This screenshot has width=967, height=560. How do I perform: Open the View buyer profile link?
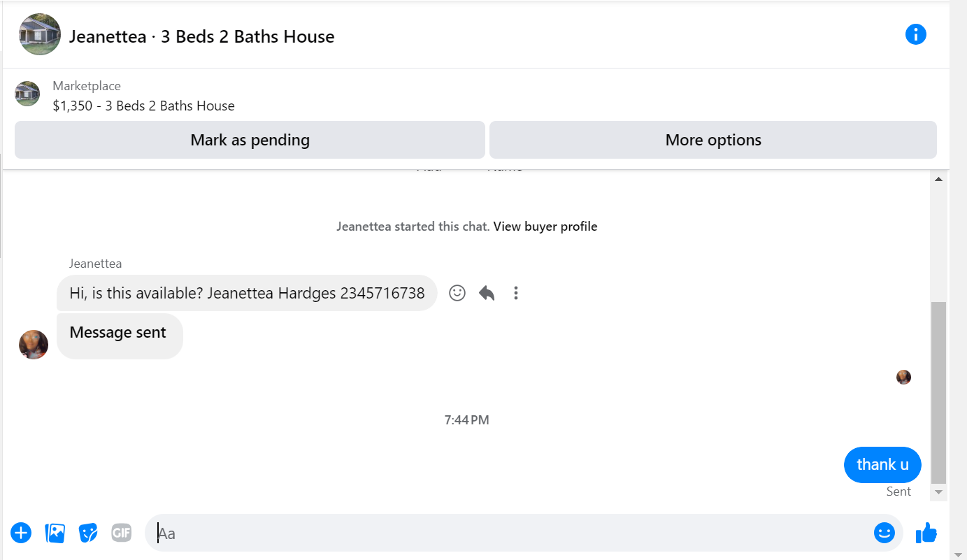(x=545, y=227)
